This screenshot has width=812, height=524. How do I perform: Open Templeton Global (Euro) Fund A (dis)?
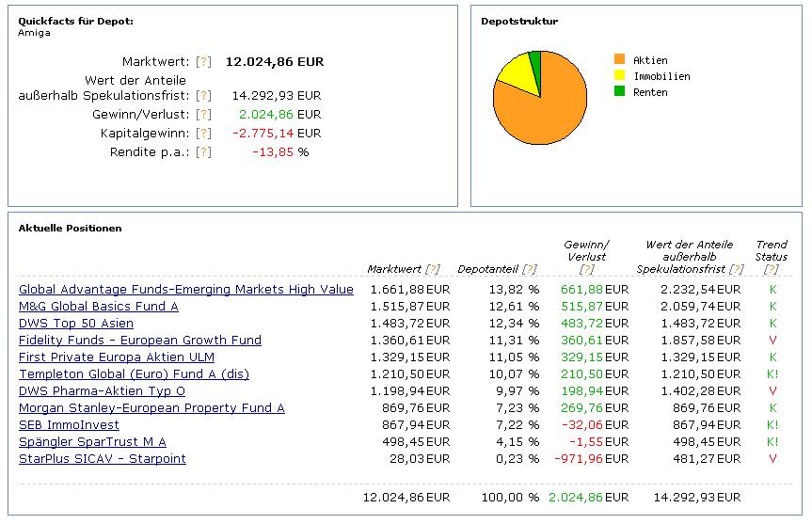click(134, 374)
